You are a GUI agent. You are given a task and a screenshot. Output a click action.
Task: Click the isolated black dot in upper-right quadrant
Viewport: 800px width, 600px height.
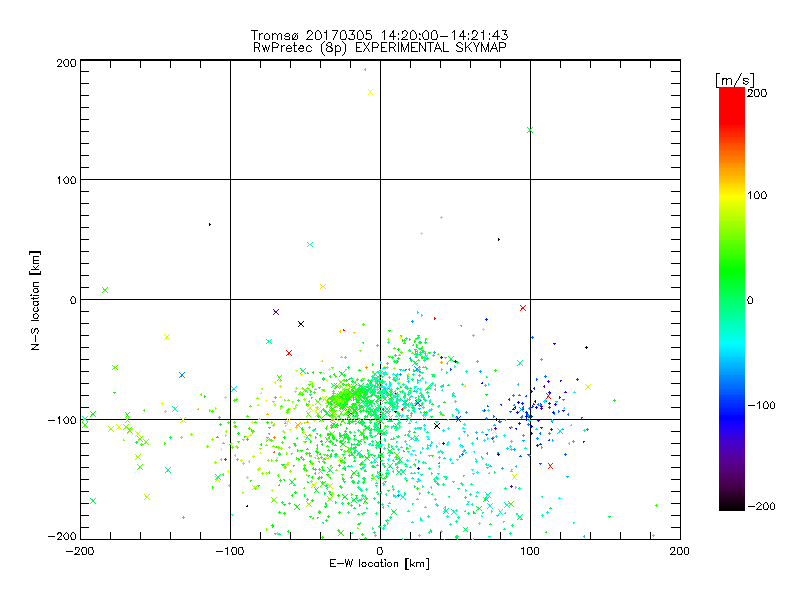tap(499, 239)
